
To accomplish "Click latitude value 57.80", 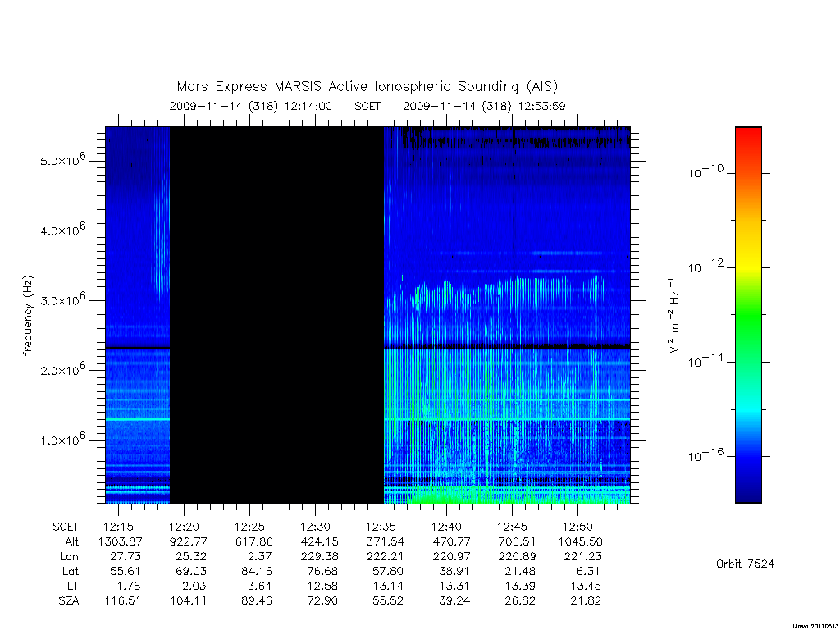I will (387, 571).
